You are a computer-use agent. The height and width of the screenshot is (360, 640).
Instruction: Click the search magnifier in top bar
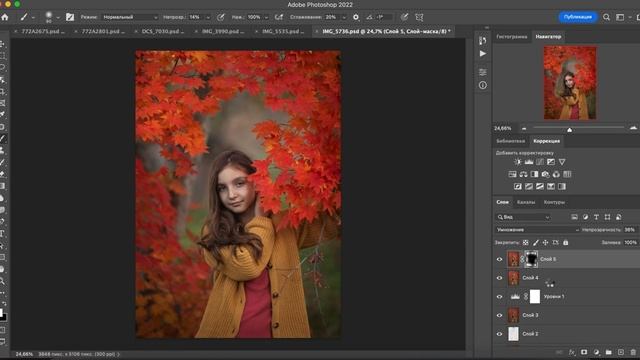607,17
